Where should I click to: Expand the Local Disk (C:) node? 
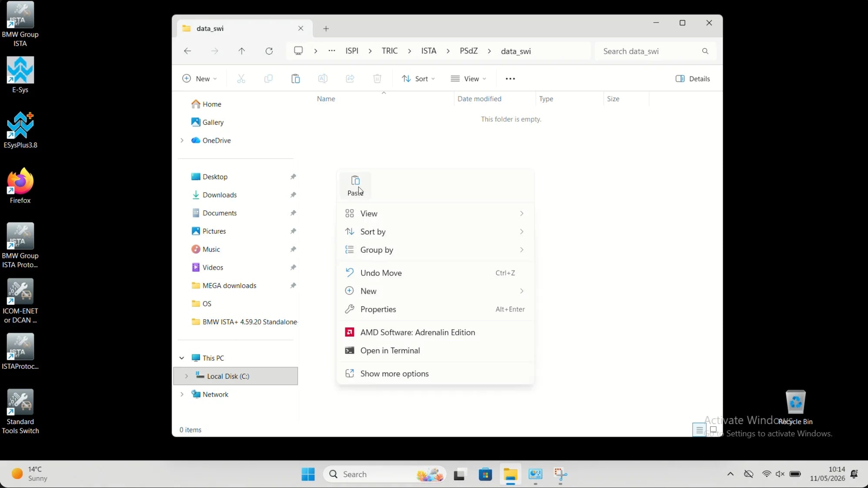pyautogui.click(x=187, y=376)
